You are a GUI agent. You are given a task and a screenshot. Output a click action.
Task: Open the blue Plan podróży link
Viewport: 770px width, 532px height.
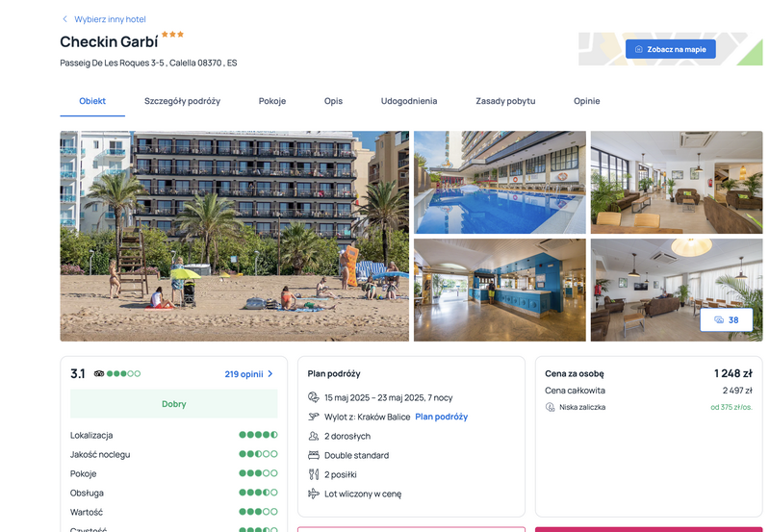442,417
